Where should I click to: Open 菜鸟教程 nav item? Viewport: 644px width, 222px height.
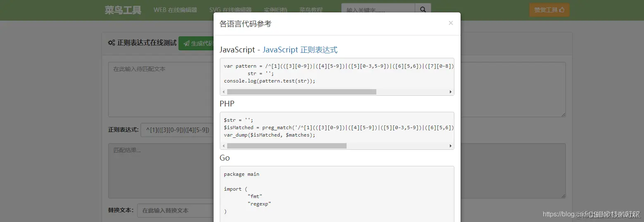click(x=311, y=10)
